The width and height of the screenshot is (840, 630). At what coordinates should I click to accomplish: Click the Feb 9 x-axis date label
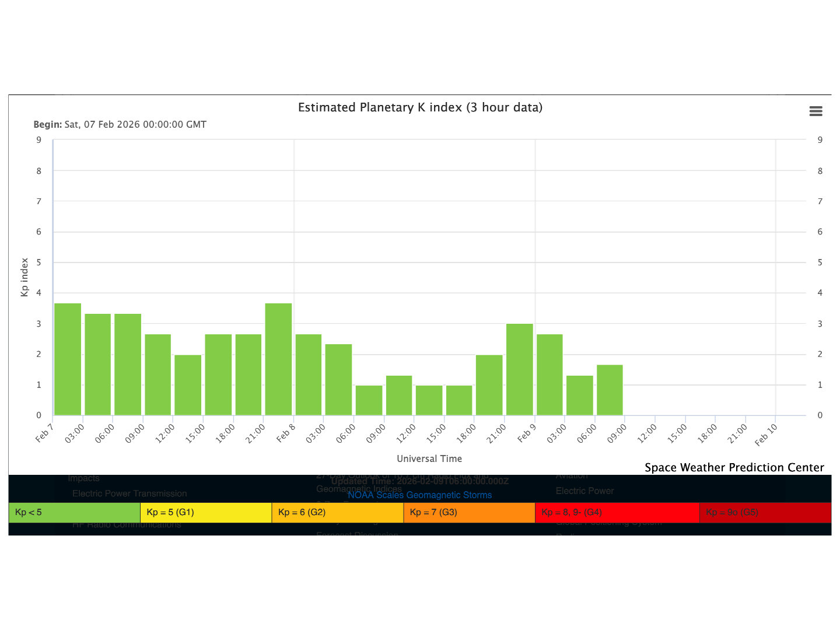[x=527, y=433]
